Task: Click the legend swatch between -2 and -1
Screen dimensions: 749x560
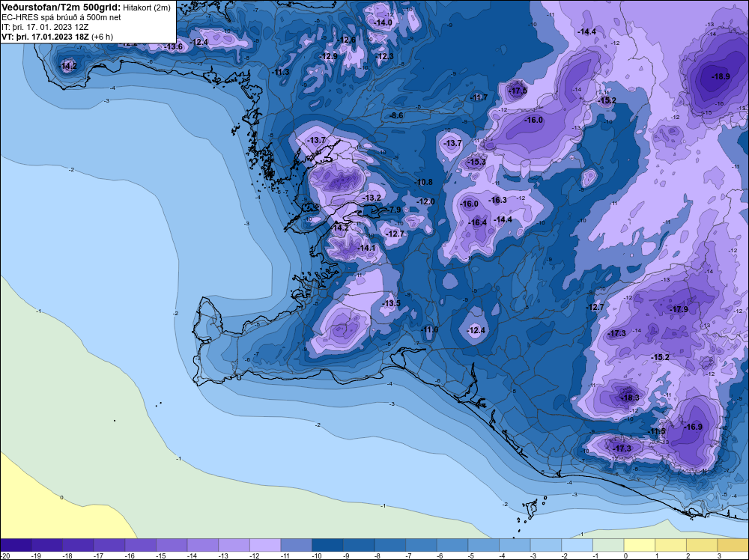Action: click(x=577, y=545)
